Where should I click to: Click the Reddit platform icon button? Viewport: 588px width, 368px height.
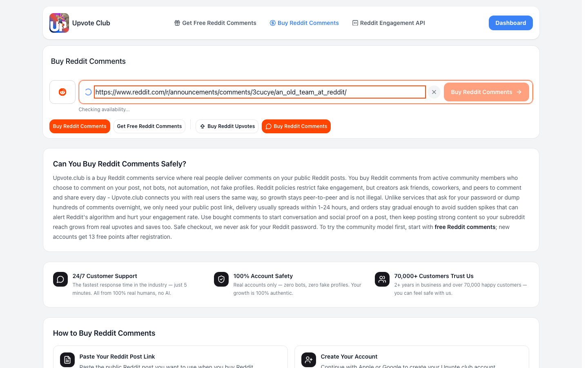pos(62,92)
